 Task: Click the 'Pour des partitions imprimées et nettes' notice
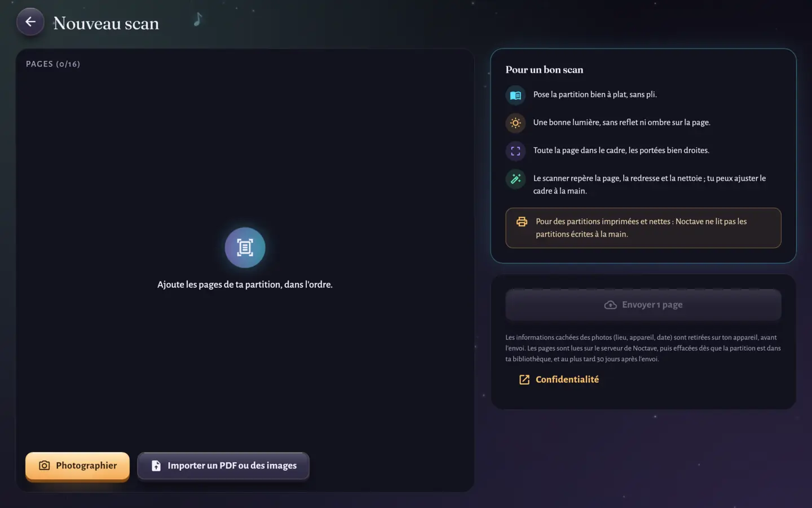[643, 228]
